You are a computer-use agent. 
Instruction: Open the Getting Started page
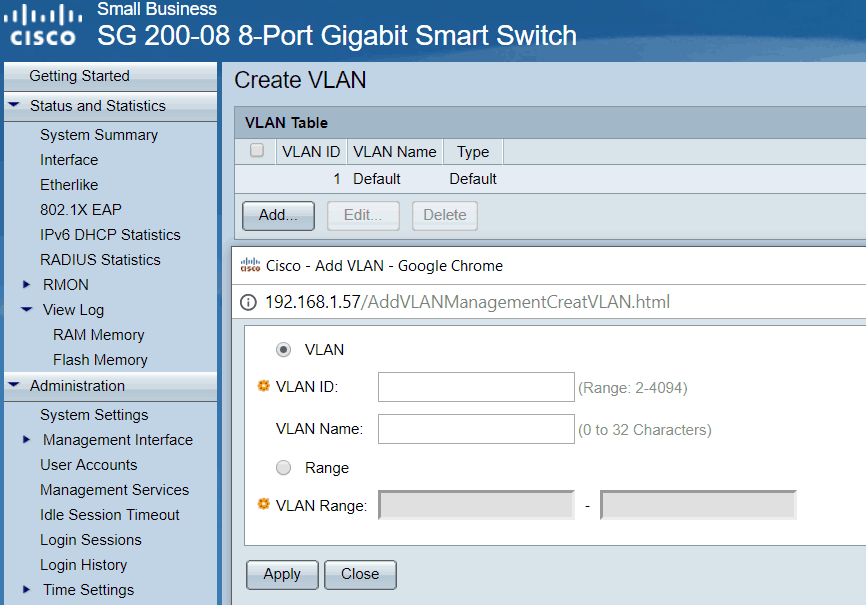pos(79,76)
